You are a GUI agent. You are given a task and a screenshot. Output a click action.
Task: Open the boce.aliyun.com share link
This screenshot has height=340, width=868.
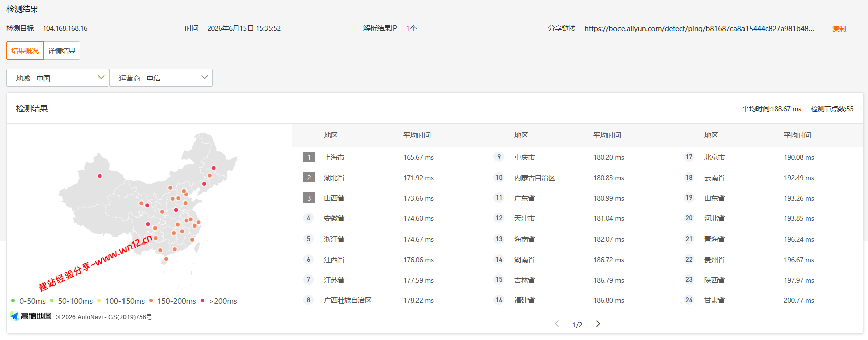tap(699, 29)
